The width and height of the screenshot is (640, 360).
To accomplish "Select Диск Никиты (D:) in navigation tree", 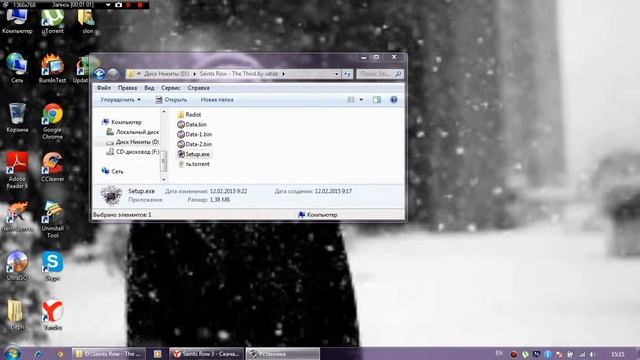I will (x=133, y=142).
